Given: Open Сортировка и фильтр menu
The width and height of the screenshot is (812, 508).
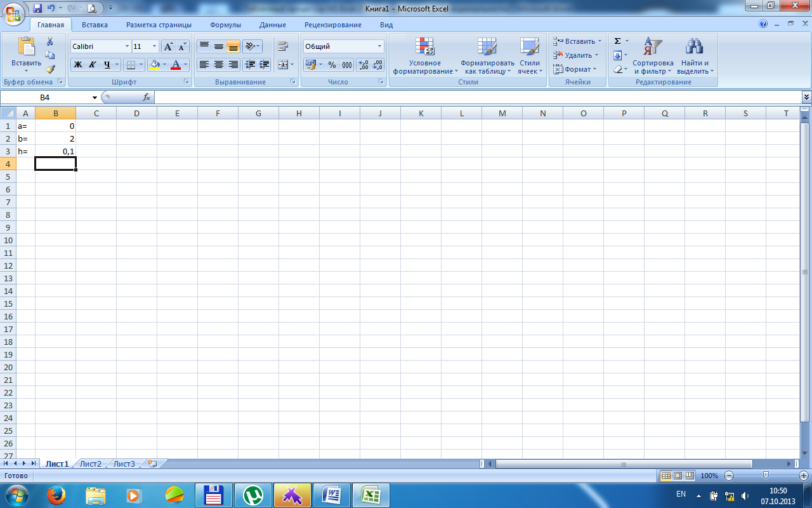Looking at the screenshot, I should 653,56.
